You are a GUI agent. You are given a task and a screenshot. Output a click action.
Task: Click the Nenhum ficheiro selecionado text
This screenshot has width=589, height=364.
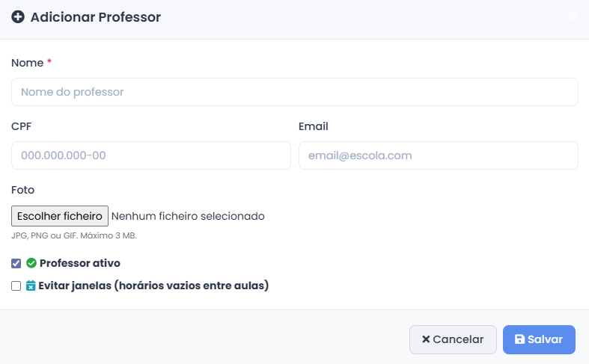188,216
